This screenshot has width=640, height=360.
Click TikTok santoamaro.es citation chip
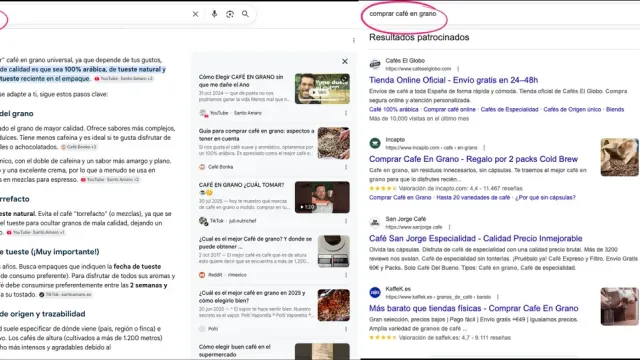(x=65, y=295)
